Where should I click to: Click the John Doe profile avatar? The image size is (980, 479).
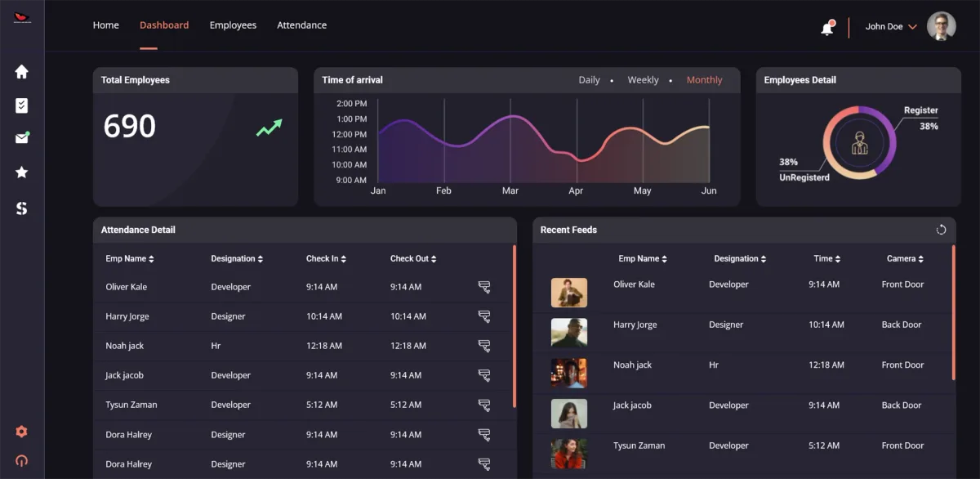[942, 27]
